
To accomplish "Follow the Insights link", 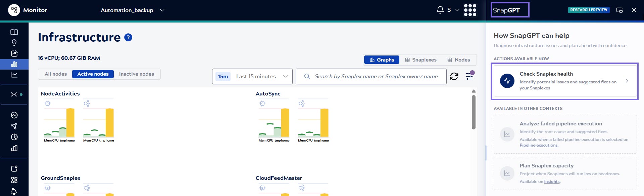I will (552, 182).
